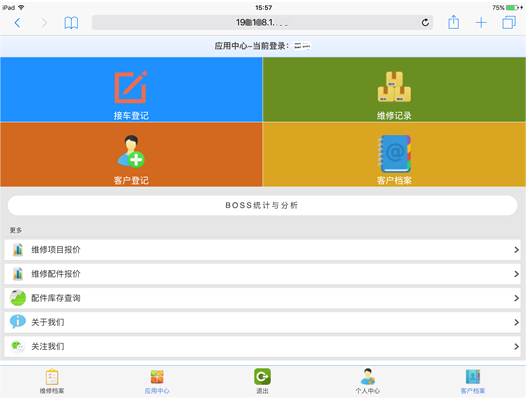Open the 客户登记 add-user icon tile
Screen dimensions: 526x398
pos(131,154)
